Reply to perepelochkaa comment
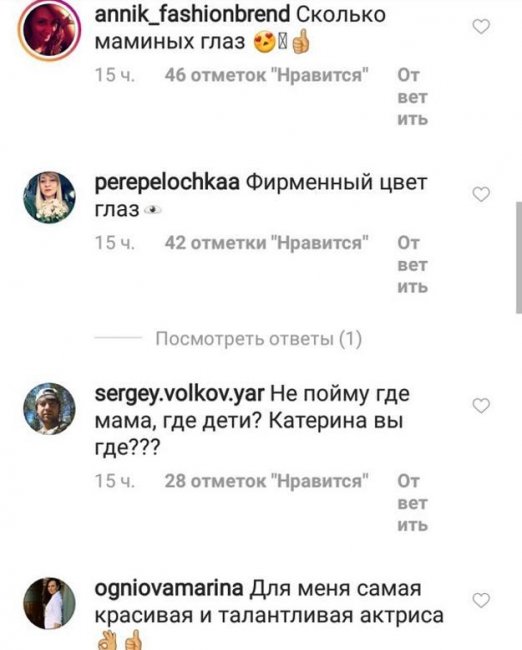The height and width of the screenshot is (650, 522). 412,264
